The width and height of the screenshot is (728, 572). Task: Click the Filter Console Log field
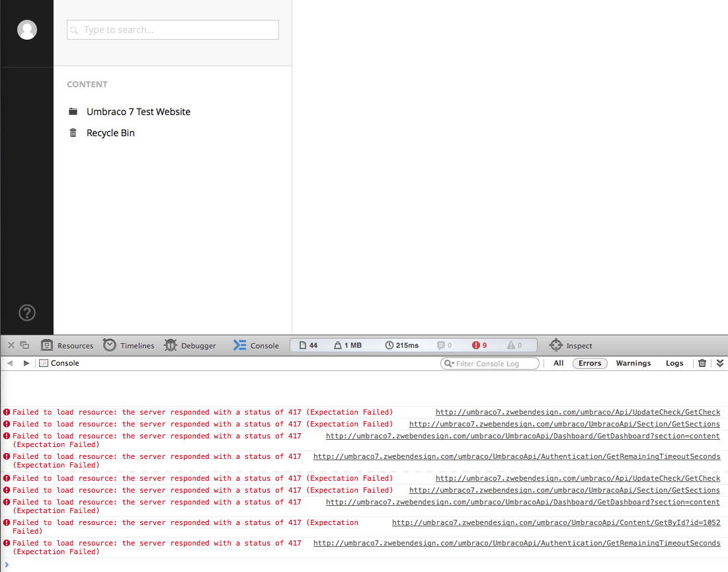tap(490, 364)
